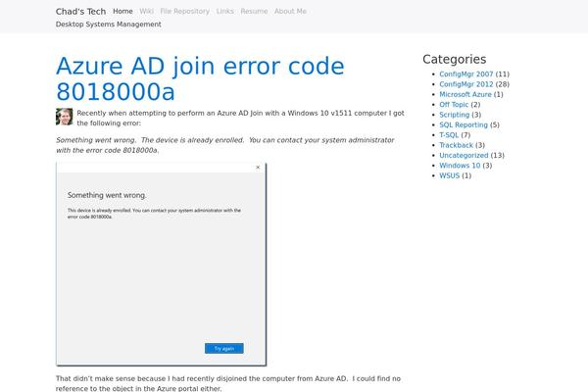Screen dimensions: 588x392
Task: Open the Links menu item
Action: pos(225,11)
